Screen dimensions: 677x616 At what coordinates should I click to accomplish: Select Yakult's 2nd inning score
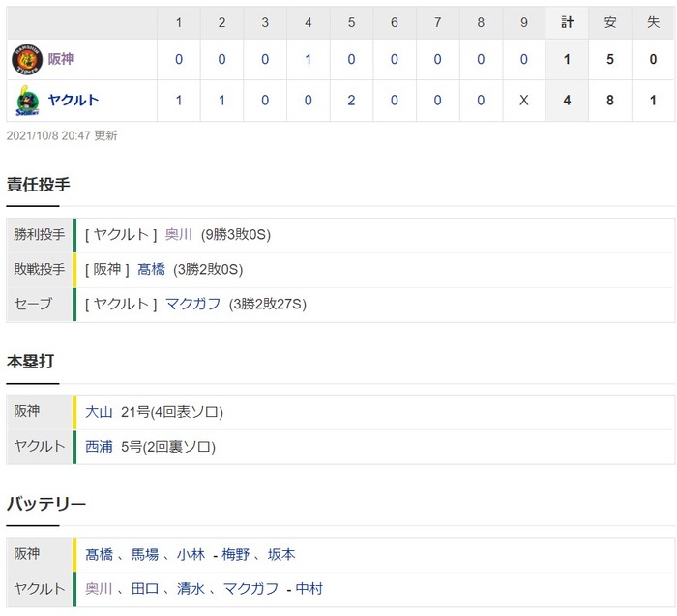point(221,101)
